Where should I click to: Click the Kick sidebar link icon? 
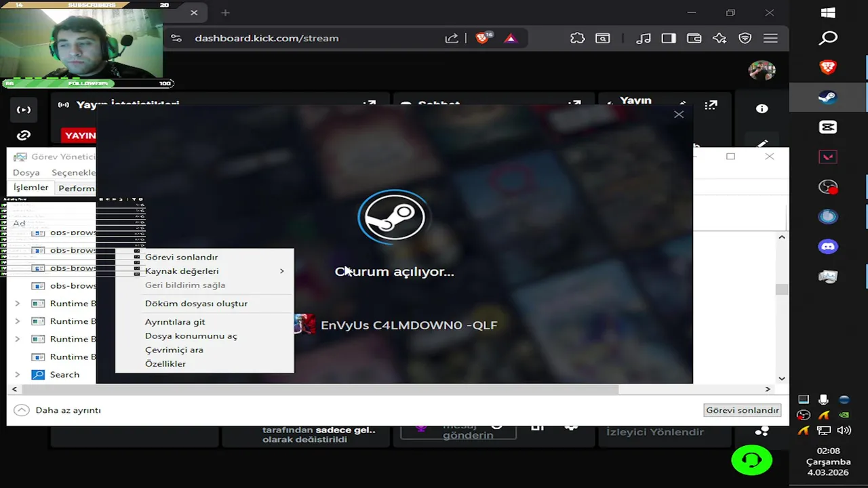coord(24,135)
